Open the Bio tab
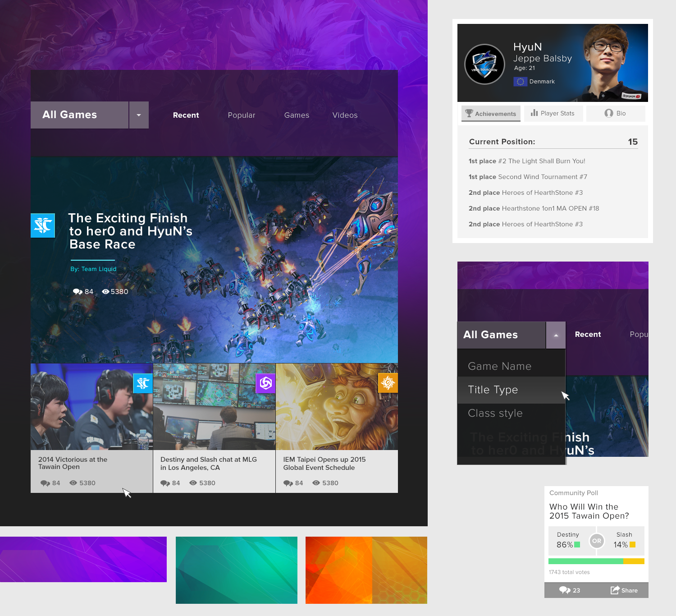The width and height of the screenshot is (676, 616). (616, 114)
